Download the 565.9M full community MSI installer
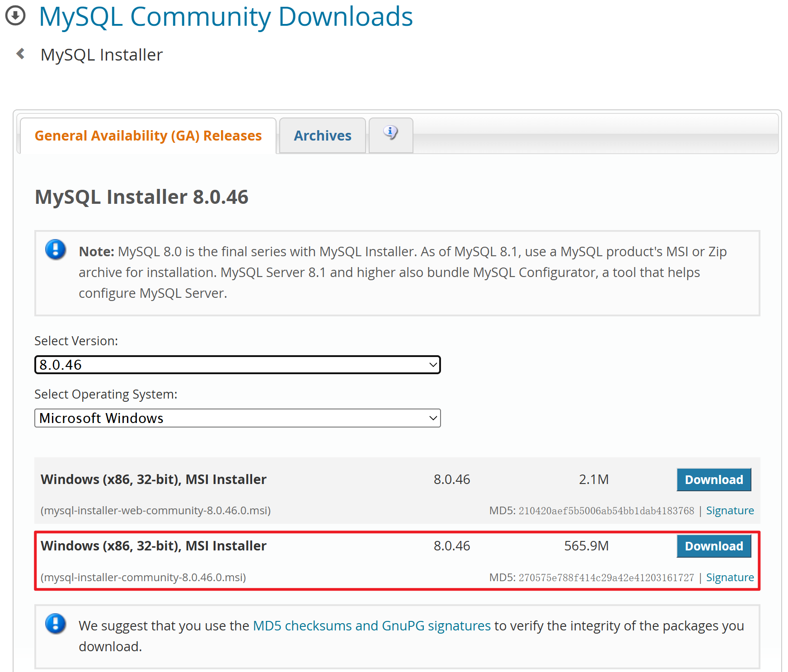 point(714,546)
